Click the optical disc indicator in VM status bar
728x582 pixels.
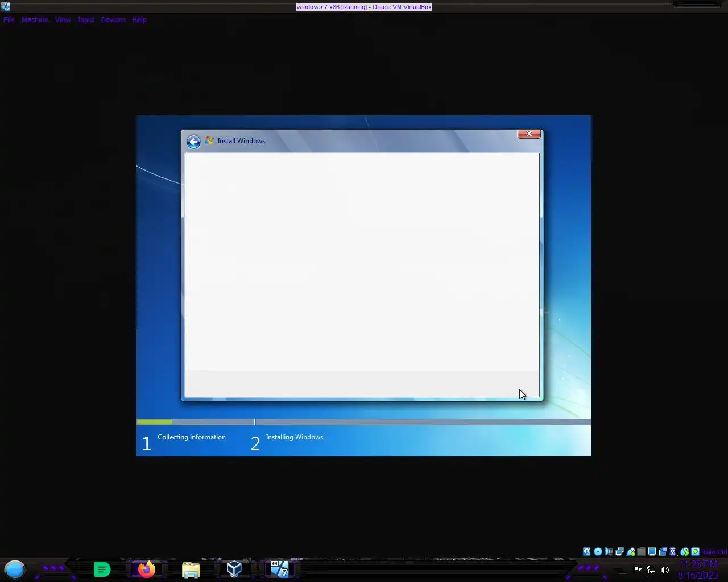[x=598, y=551]
